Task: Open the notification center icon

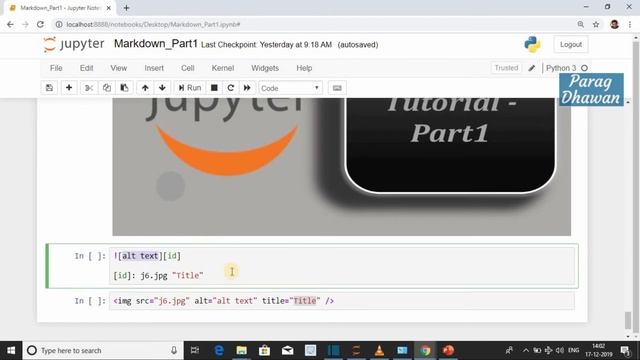Action: [x=625, y=350]
